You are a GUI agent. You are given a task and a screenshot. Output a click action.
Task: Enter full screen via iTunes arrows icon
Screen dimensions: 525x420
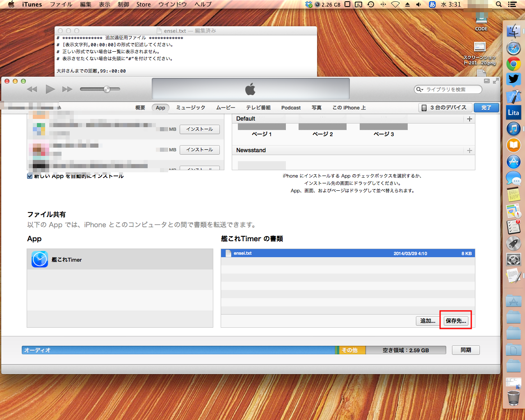pyautogui.click(x=496, y=81)
